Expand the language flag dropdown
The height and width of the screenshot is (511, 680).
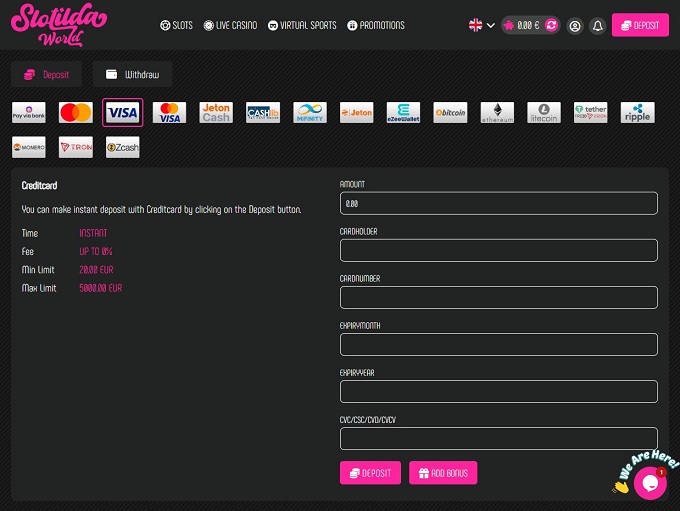pyautogui.click(x=482, y=25)
